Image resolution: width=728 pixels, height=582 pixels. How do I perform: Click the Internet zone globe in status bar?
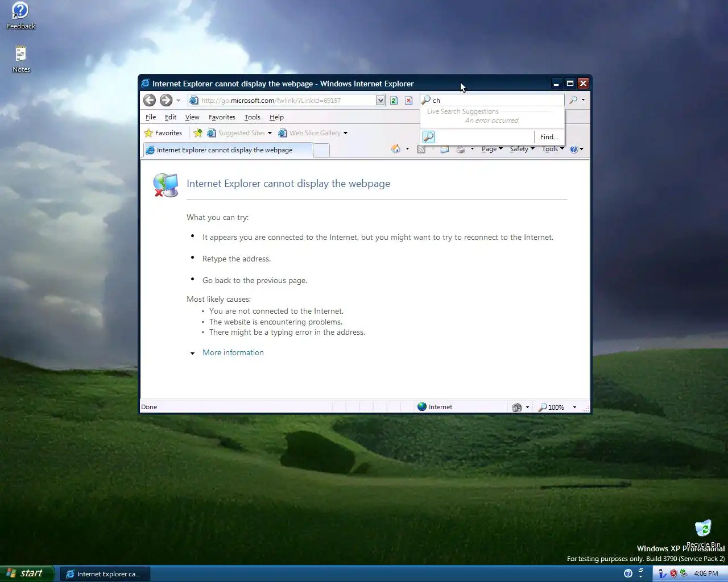click(422, 406)
